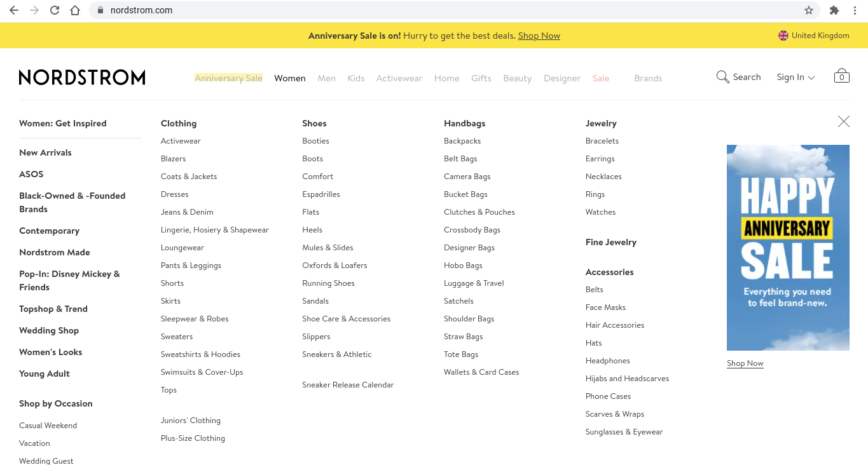This screenshot has height=465, width=868.
Task: Bookmark this page with star icon
Action: (x=809, y=10)
